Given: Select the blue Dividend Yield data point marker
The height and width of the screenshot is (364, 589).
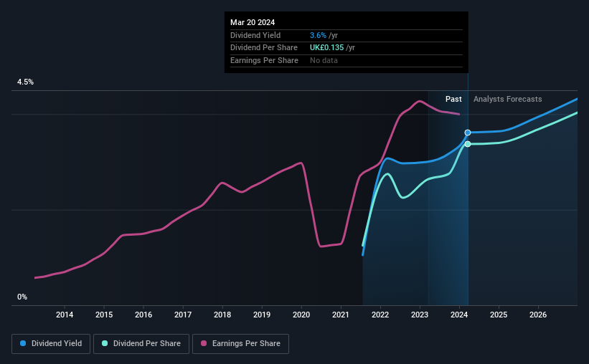Looking at the screenshot, I should pos(468,133).
